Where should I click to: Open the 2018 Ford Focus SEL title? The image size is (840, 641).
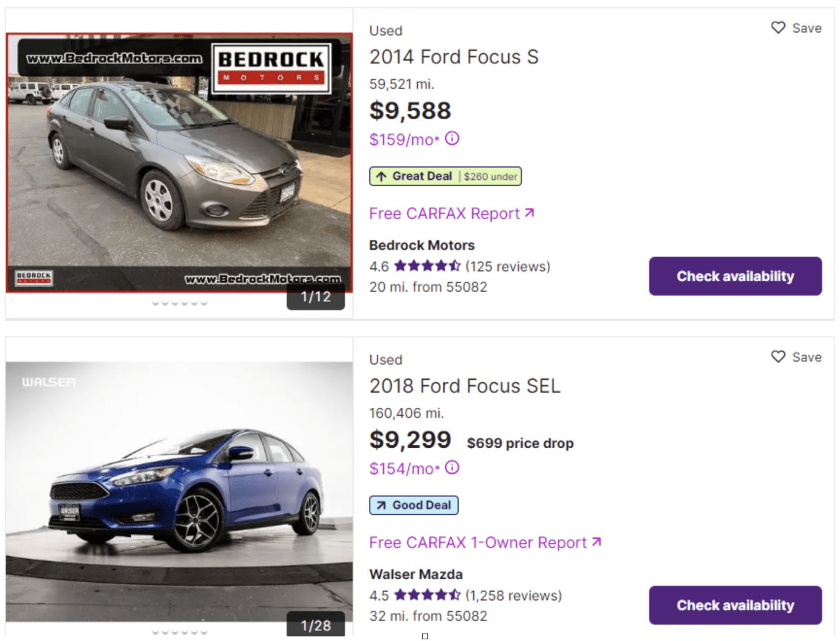pos(465,386)
